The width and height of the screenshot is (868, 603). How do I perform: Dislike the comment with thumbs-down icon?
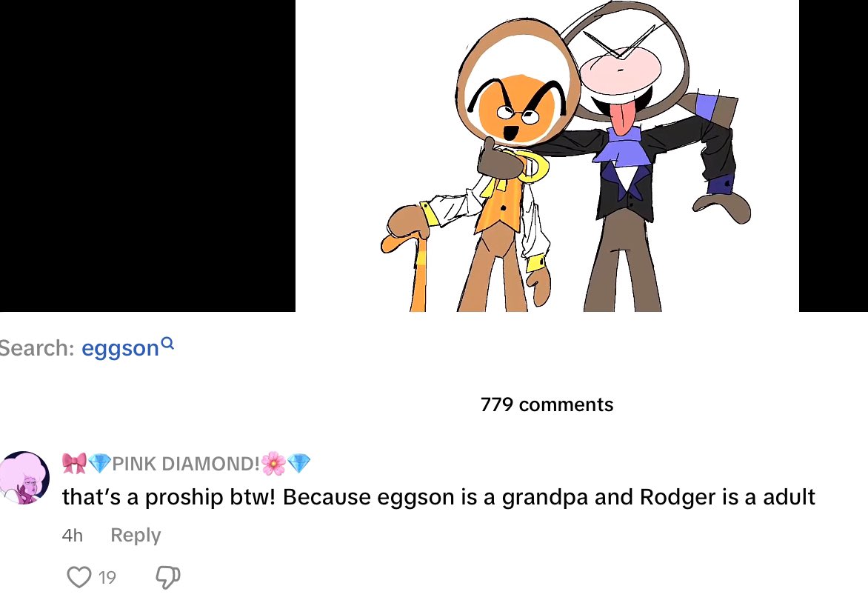167,577
